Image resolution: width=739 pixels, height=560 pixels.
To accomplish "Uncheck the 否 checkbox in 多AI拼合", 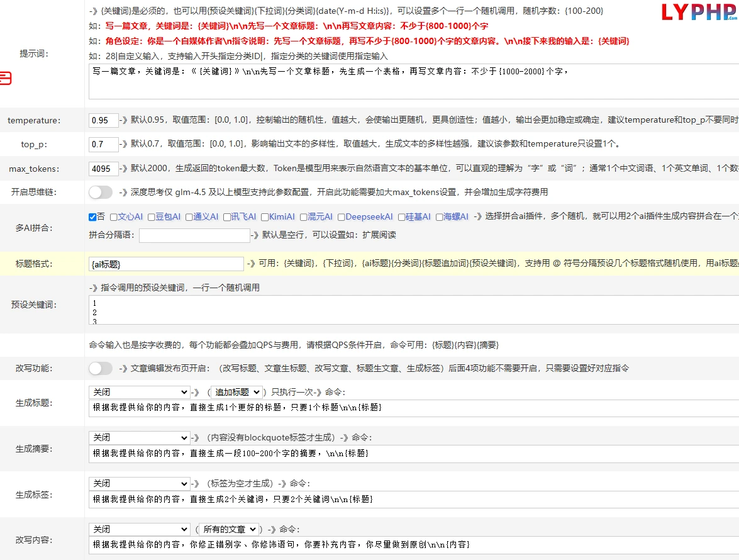I will [x=92, y=217].
